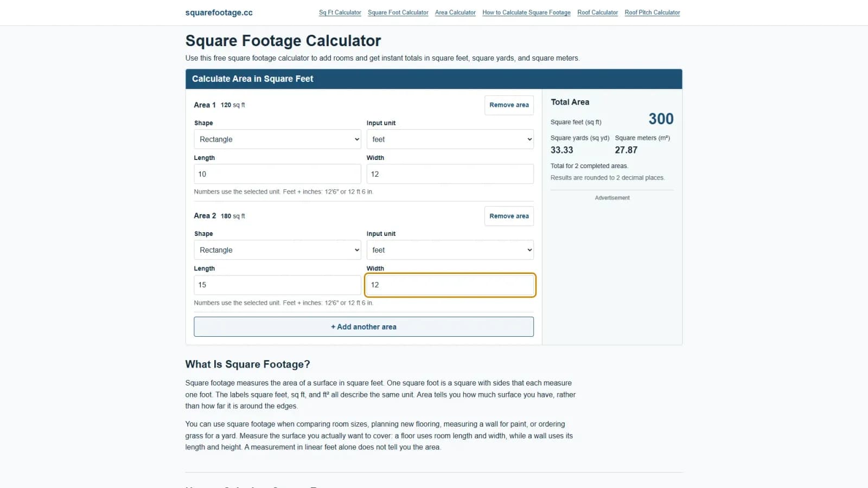The height and width of the screenshot is (488, 868).
Task: Click the What Is Square Footage heading
Action: click(x=248, y=364)
